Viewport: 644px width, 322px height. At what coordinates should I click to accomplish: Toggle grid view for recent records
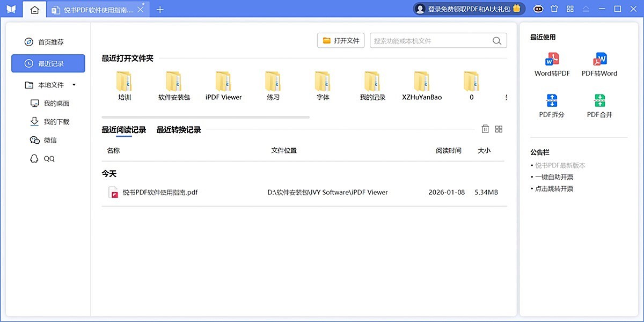coord(499,129)
